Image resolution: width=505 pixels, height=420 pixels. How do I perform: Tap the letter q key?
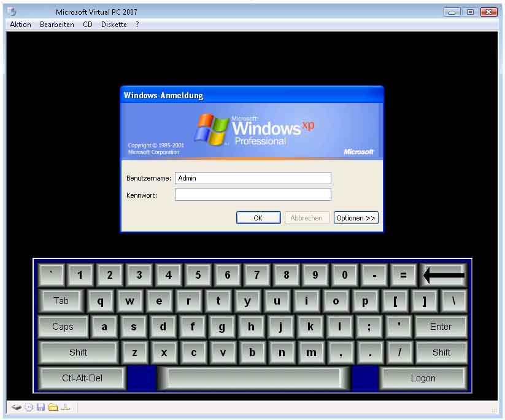101,301
